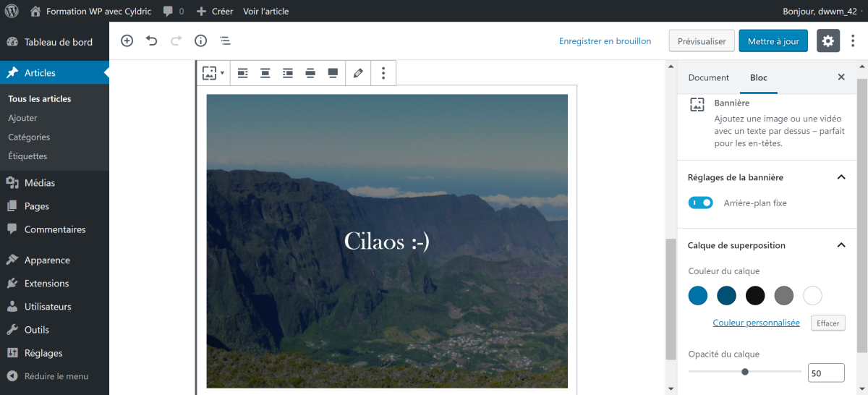Screen dimensions: 868x395
Task: Open 'Outils' in sidebar
Action: [x=54, y=330]
